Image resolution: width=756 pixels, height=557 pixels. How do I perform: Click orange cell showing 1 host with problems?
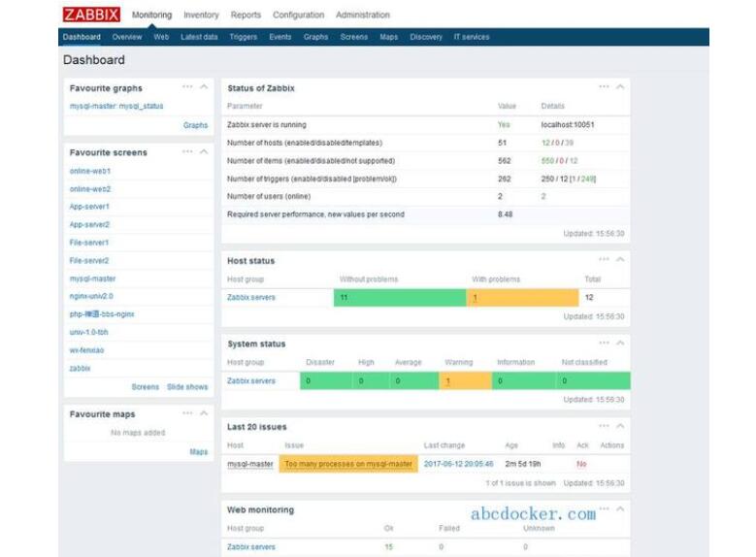click(523, 298)
